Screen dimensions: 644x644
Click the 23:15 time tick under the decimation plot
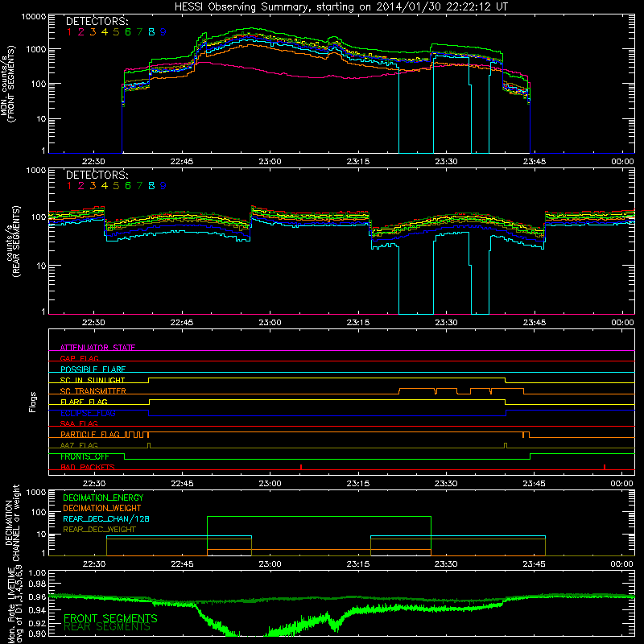(x=357, y=564)
